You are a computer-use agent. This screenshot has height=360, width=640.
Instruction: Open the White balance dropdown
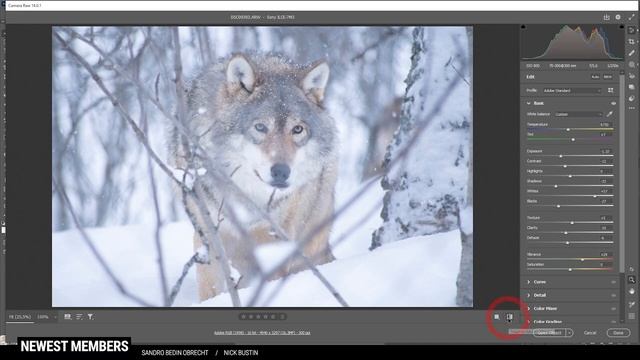pos(578,114)
